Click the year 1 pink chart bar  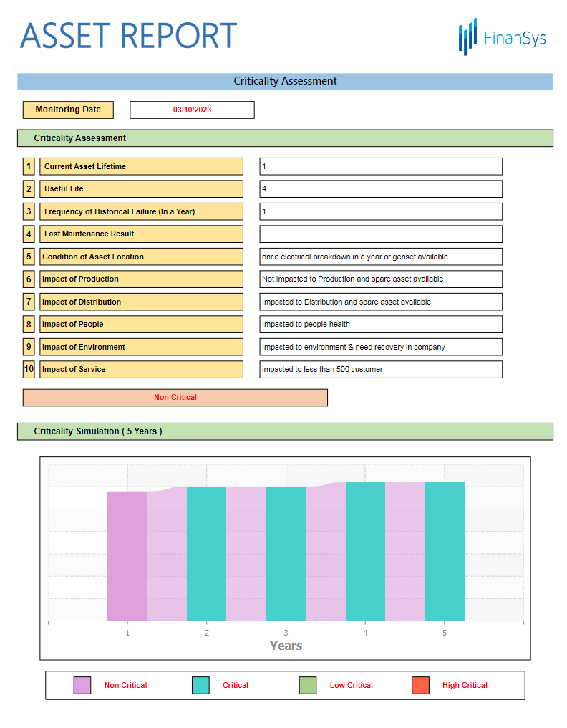coord(127,555)
